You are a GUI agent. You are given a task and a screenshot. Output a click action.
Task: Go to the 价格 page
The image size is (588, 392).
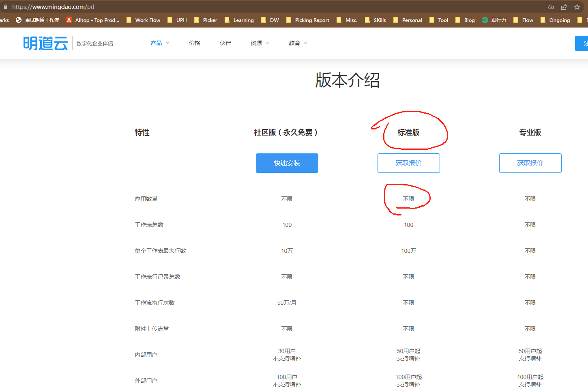[195, 43]
